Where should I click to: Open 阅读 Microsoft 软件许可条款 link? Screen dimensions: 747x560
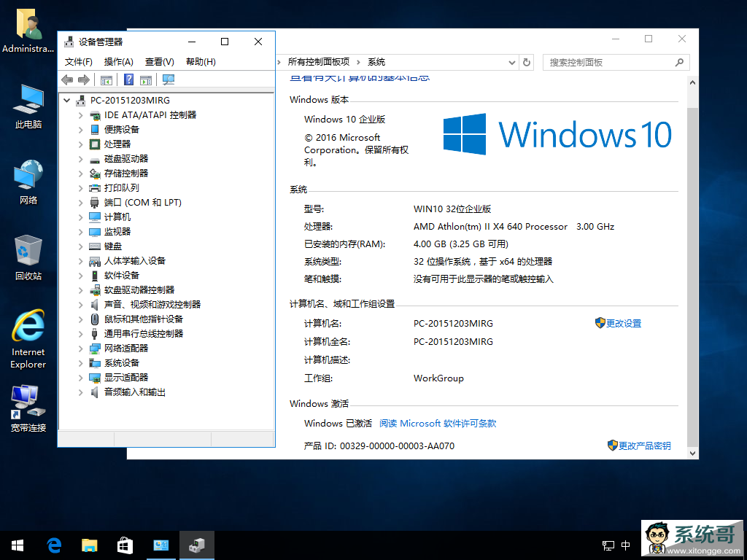click(438, 424)
